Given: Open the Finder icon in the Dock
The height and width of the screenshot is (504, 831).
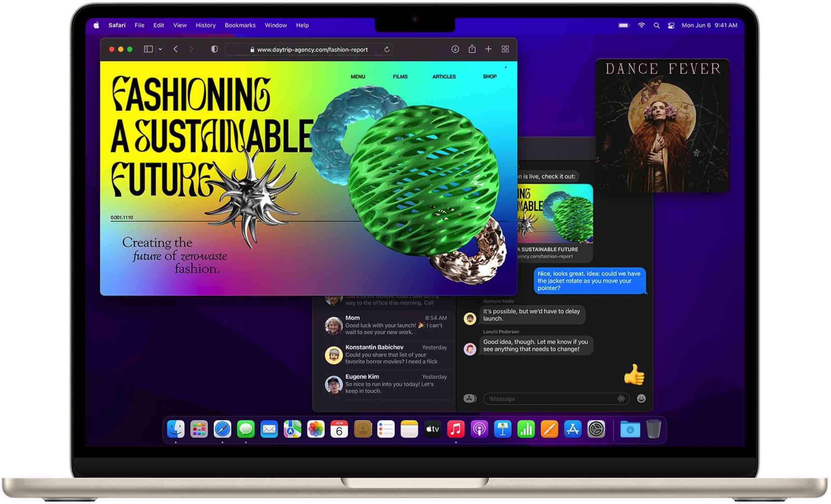Looking at the screenshot, I should (176, 429).
